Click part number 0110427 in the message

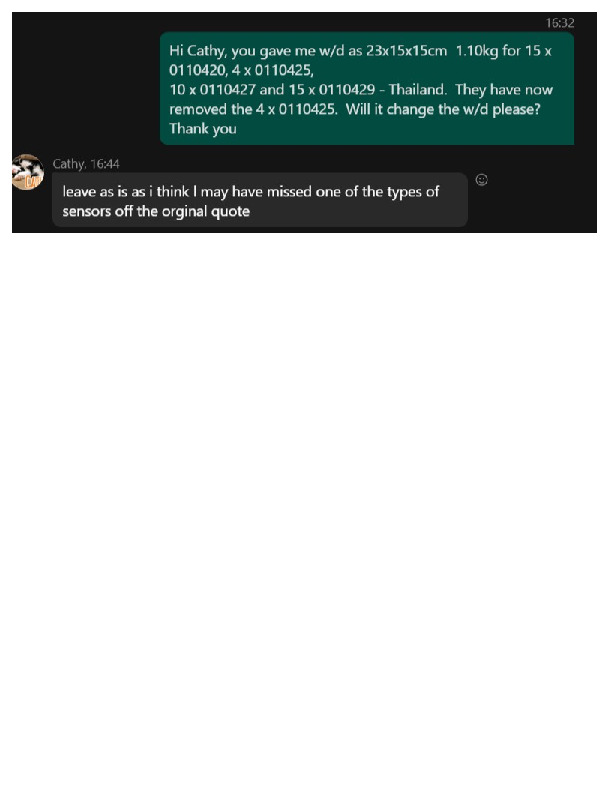click(x=228, y=90)
